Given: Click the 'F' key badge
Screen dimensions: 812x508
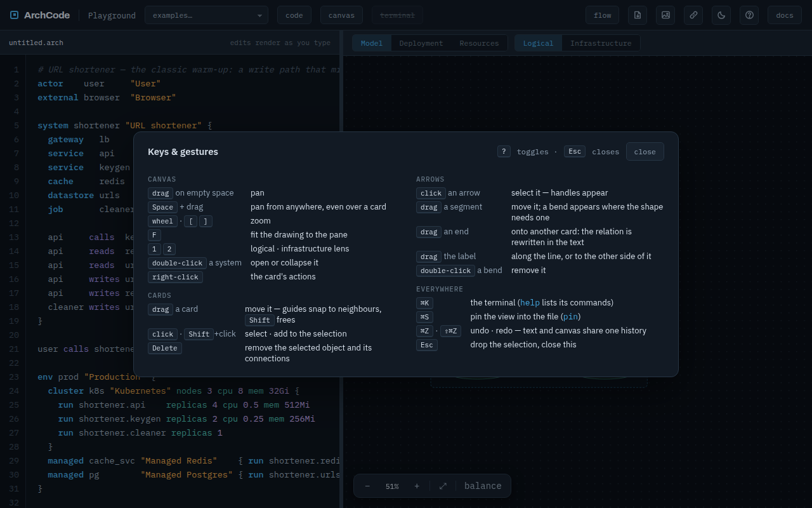Looking at the screenshot, I should point(154,235).
